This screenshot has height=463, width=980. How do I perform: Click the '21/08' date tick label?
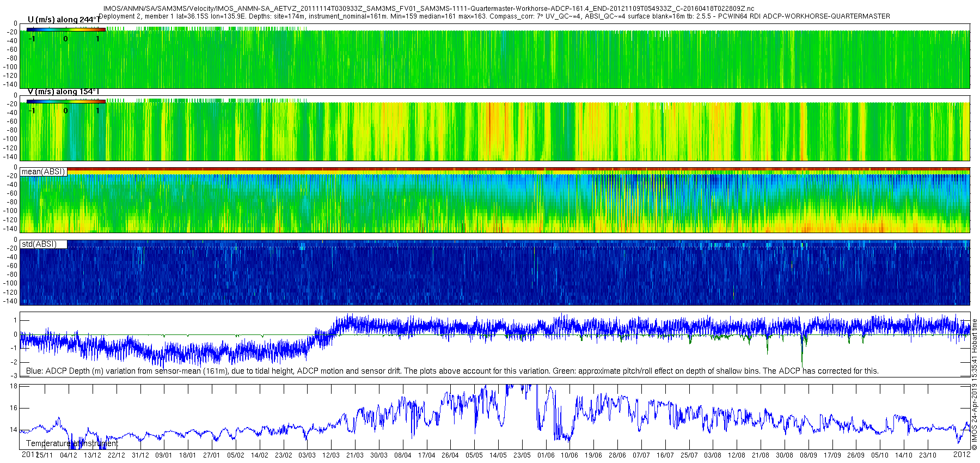point(761,455)
